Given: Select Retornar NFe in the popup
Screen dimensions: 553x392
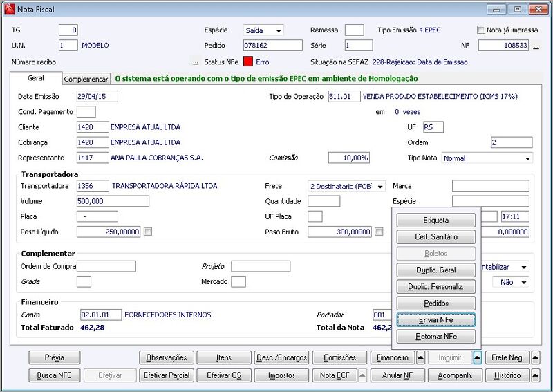Looking at the screenshot, I should coord(436,336).
